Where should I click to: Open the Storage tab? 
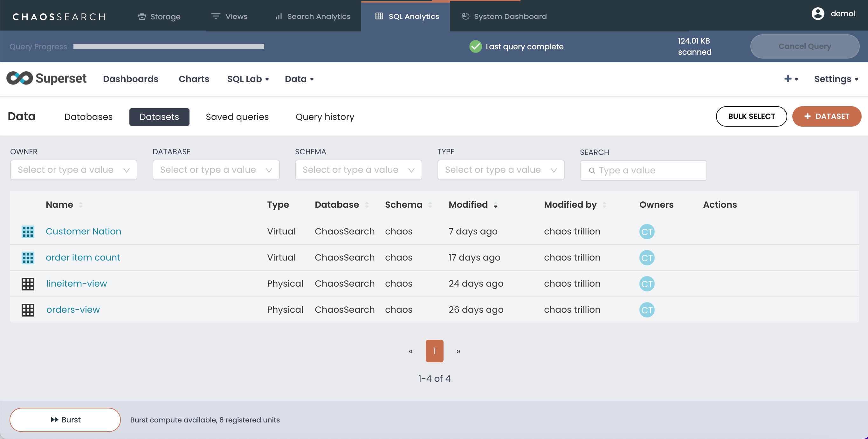[x=159, y=16]
